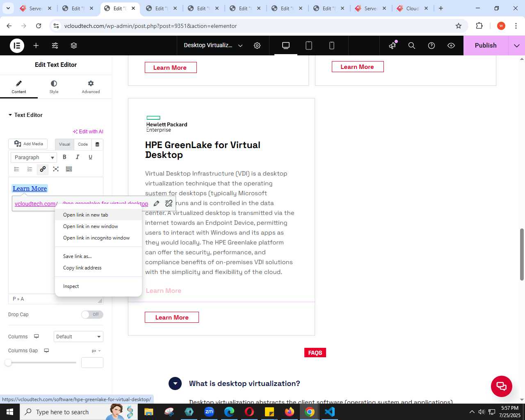Switch to desktop preview mode
The image size is (525, 420).
coord(286,46)
